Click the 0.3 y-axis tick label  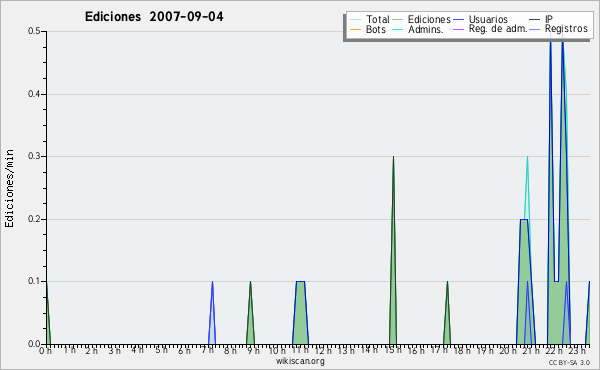point(34,156)
